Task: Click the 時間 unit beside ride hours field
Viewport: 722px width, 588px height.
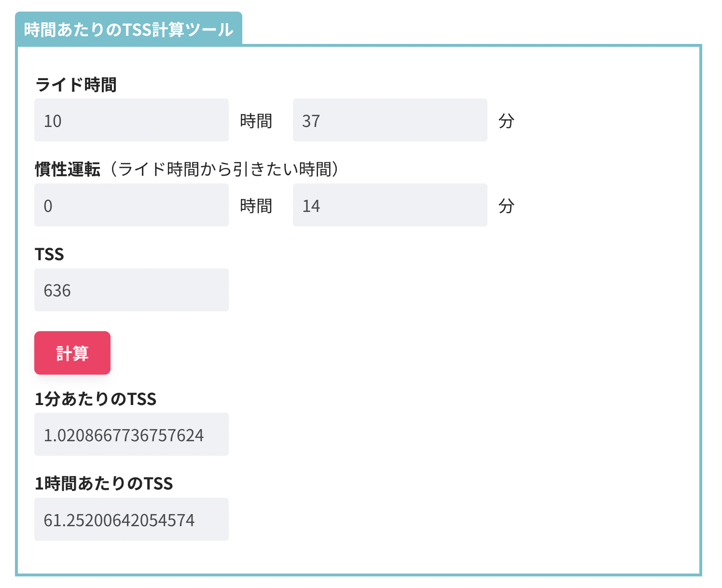Action: pos(256,121)
